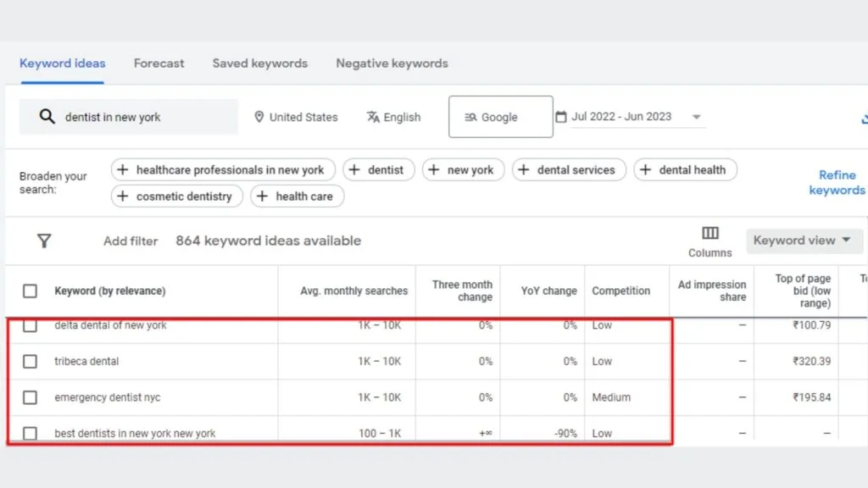Image resolution: width=868 pixels, height=488 pixels.
Task: Click the search magnifier icon
Action: 47,117
